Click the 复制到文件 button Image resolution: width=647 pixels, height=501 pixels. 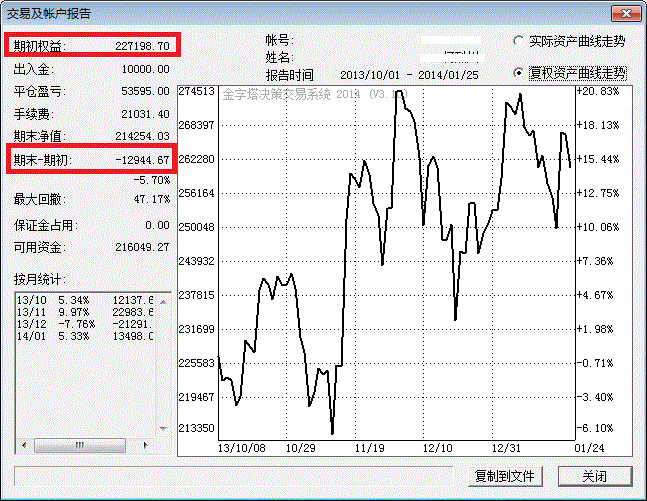[x=505, y=476]
